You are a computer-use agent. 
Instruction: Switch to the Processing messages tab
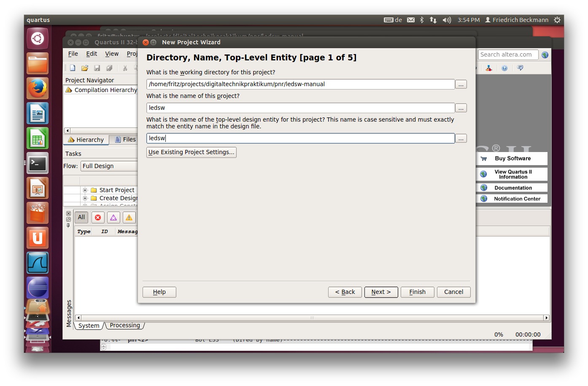(x=125, y=325)
